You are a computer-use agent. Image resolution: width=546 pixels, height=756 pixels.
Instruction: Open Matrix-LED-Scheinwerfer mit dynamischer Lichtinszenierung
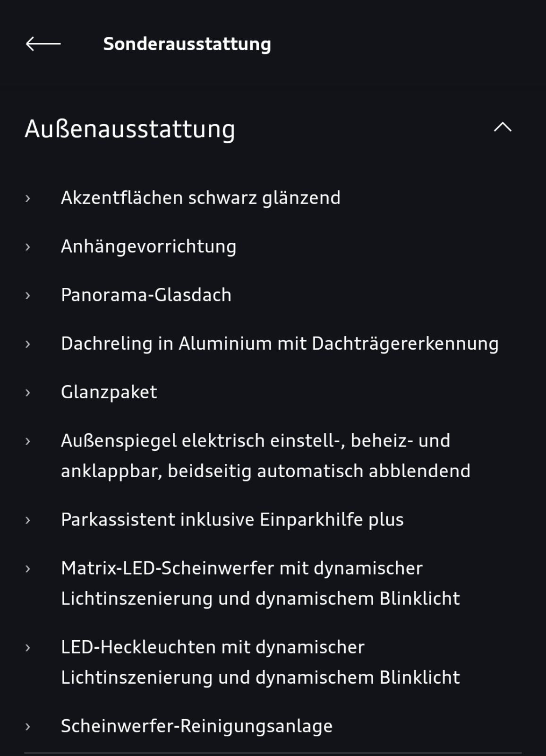pyautogui.click(x=260, y=584)
